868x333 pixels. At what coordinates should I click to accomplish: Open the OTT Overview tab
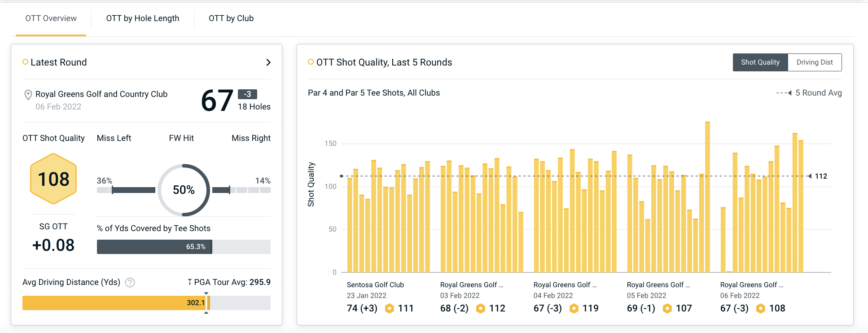tap(51, 18)
